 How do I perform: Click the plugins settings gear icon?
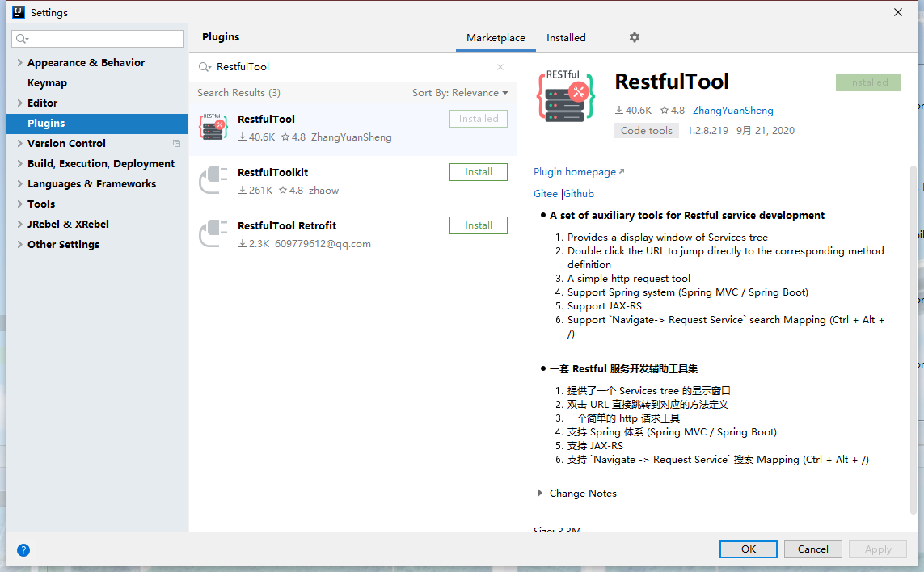tap(635, 37)
